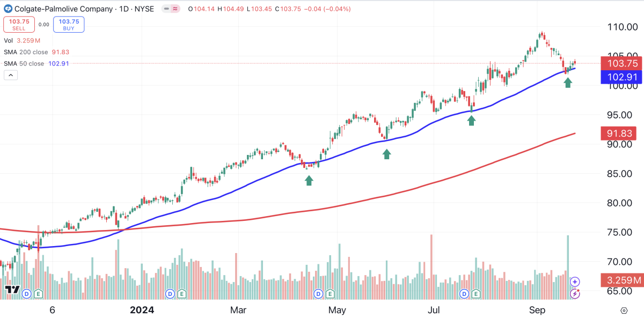Screen dimensions: 644x319
Task: Click the NYSE exchange label in the title
Action: pyautogui.click(x=145, y=9)
